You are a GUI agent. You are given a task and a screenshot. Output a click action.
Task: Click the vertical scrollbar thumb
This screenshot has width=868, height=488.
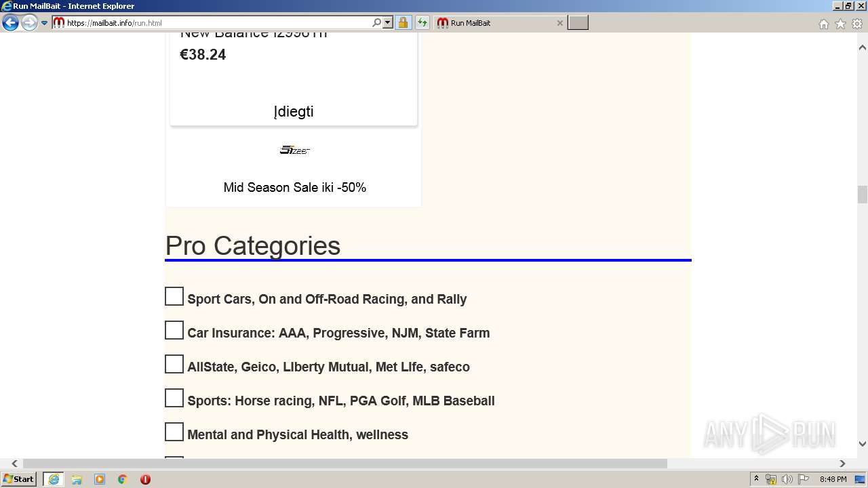click(x=863, y=195)
